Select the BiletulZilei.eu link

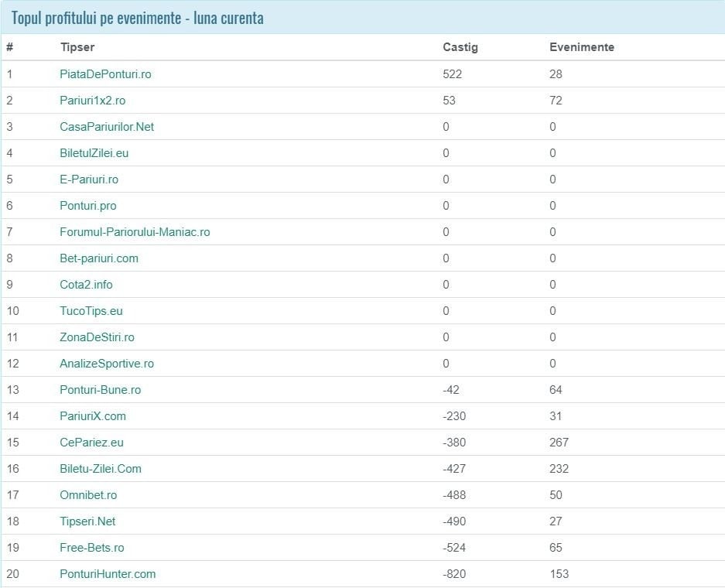pos(94,153)
